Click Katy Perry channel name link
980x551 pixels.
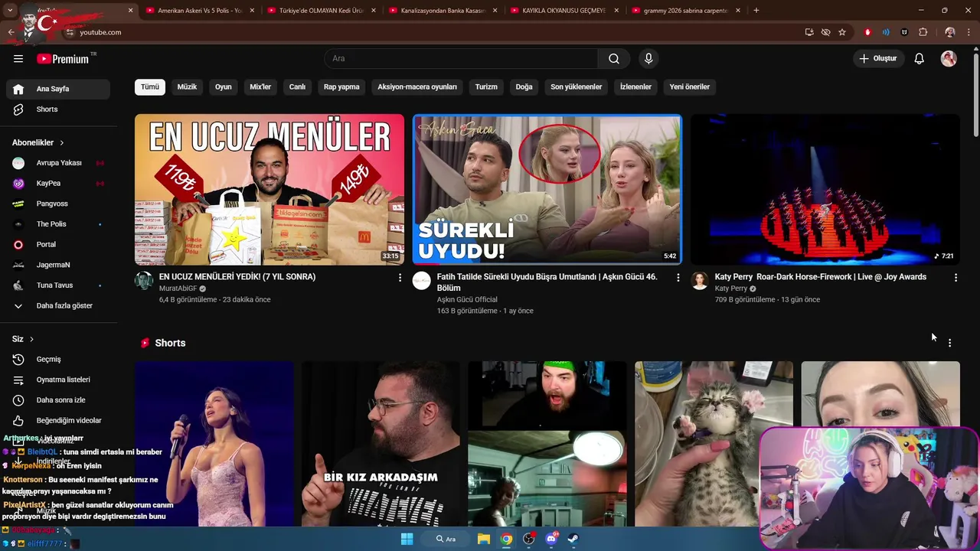(731, 289)
